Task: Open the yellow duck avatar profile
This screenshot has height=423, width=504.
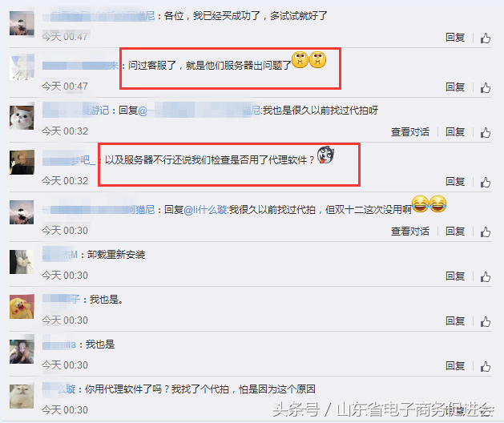Action: point(22,307)
